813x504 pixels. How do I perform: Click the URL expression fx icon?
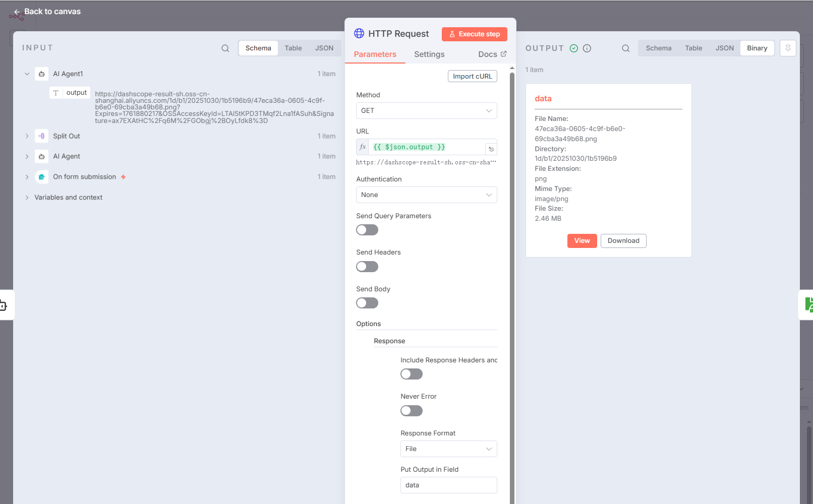[363, 147]
